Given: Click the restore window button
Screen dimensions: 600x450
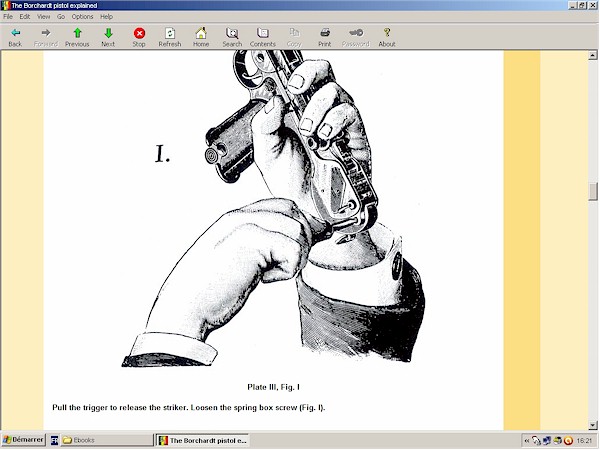Looking at the screenshot, I should pyautogui.click(x=582, y=5).
